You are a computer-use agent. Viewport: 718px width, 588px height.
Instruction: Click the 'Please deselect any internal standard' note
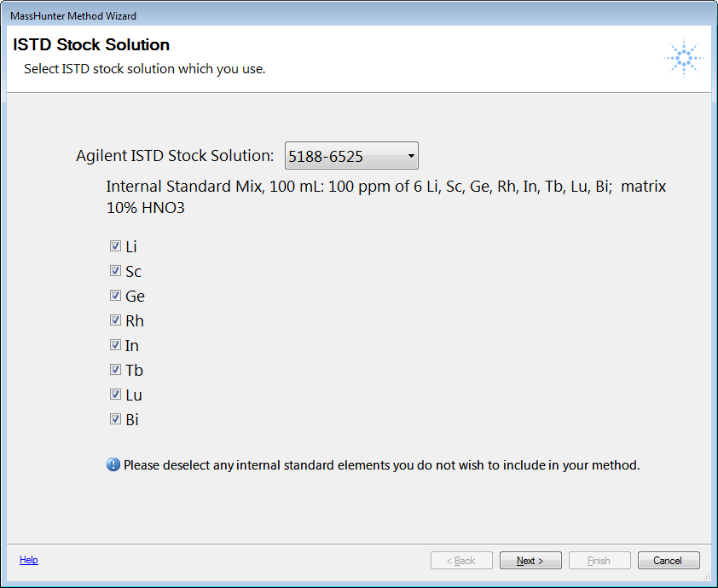pyautogui.click(x=381, y=465)
